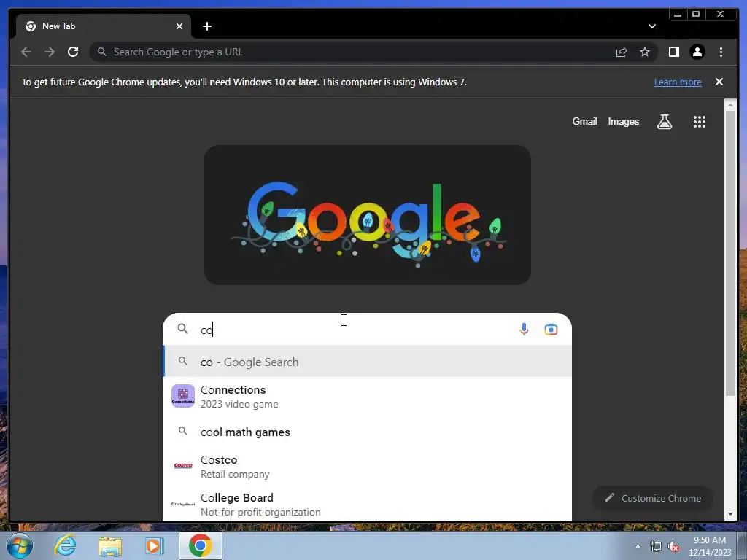The height and width of the screenshot is (560, 747).
Task: Click Customize Chrome button
Action: click(x=653, y=498)
